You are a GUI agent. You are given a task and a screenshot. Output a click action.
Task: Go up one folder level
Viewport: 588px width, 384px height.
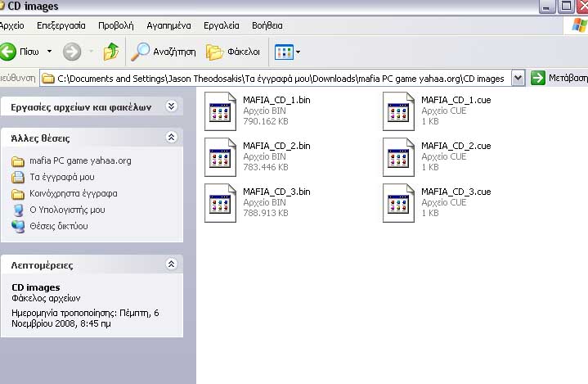pyautogui.click(x=111, y=52)
